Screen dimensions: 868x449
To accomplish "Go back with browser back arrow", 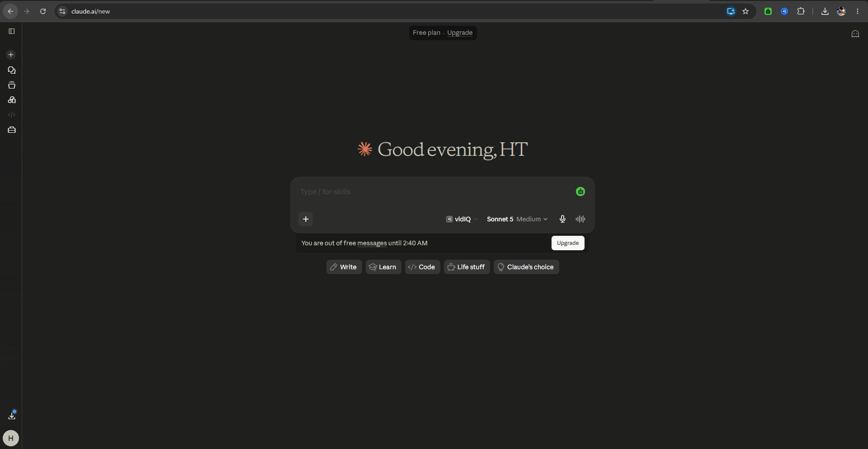I will click(10, 11).
